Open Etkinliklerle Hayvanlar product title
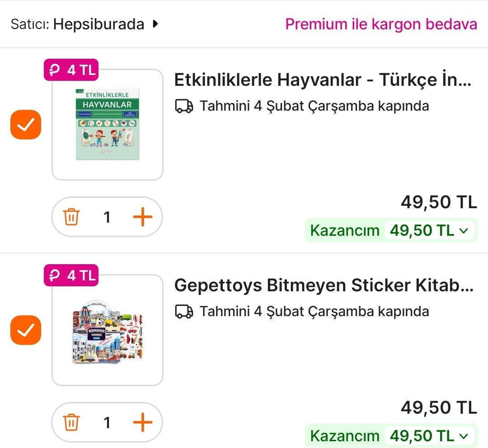Screen dimensions: 488x448 [323, 80]
